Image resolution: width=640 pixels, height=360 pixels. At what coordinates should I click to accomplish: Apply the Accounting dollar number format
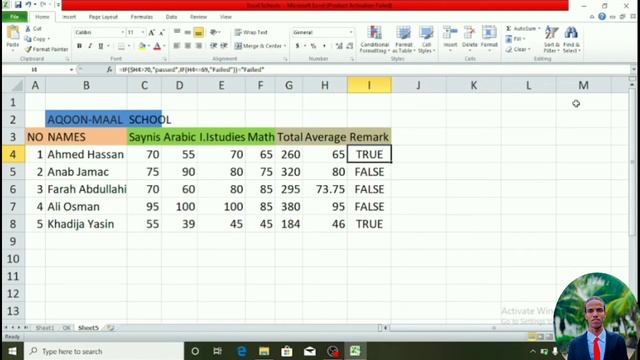pyautogui.click(x=298, y=46)
